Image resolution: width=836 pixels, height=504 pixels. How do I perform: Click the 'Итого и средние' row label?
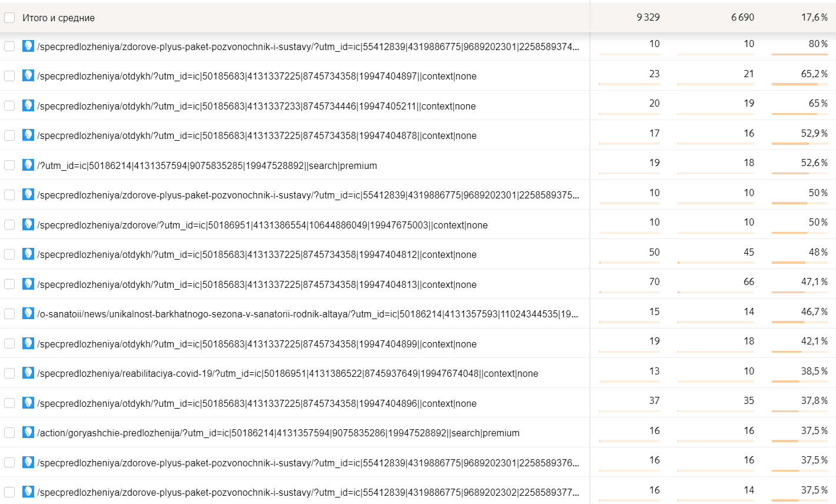(x=58, y=18)
